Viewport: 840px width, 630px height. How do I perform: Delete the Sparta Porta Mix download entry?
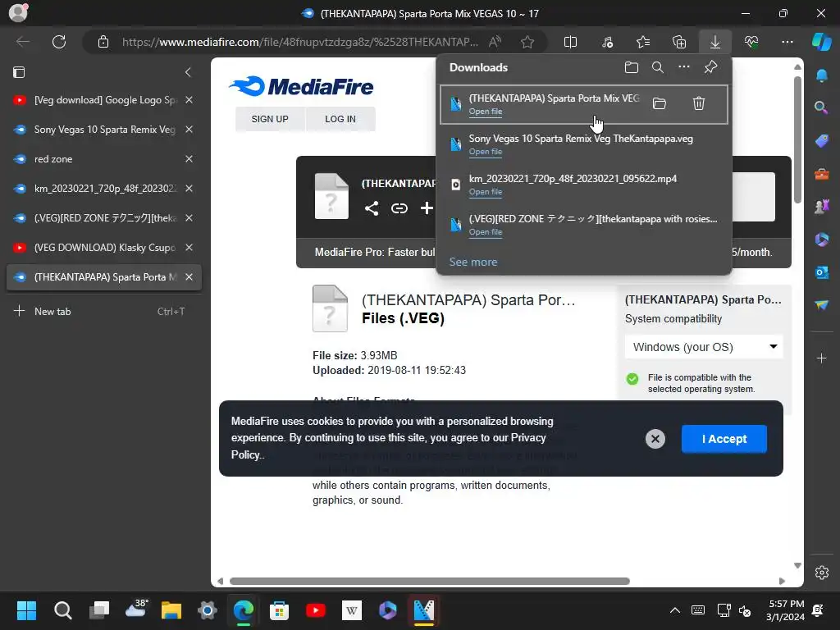699,103
